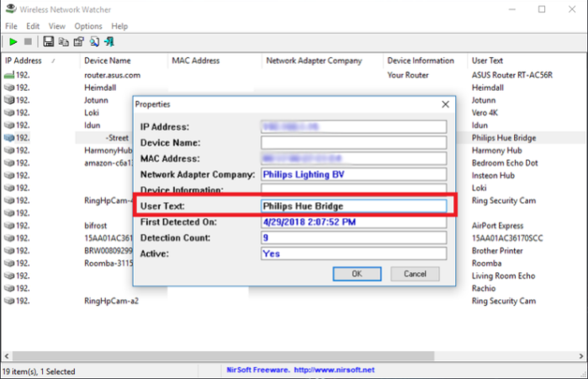Open the properties toolbar icon
Viewport: 588px width, 379px height.
(x=79, y=42)
